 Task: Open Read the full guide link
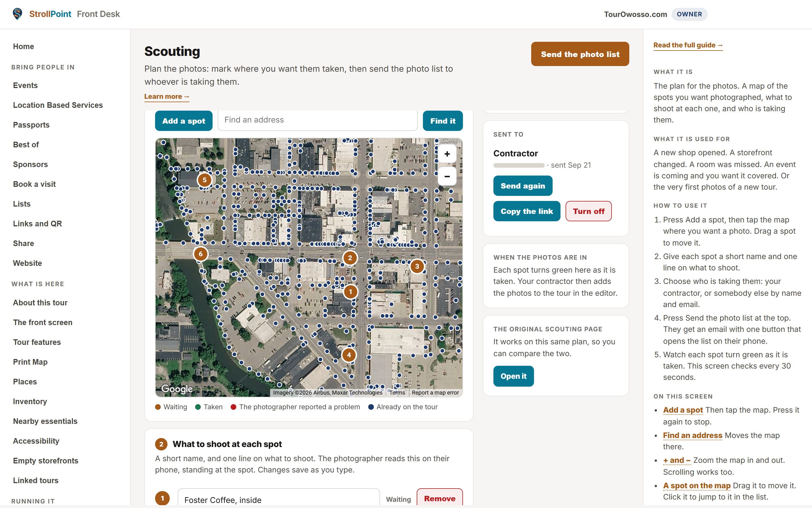[688, 45]
